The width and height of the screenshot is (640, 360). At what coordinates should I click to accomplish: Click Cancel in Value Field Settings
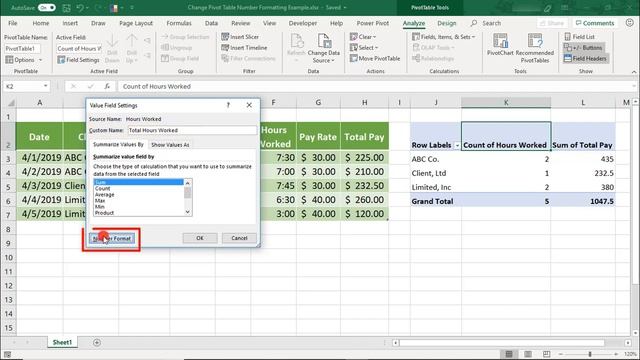239,238
